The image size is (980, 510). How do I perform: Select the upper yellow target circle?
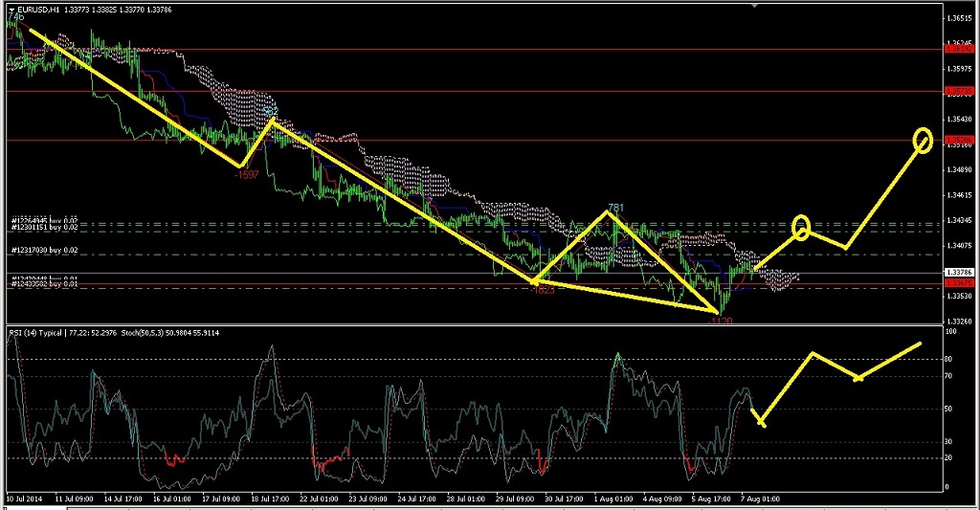923,140
